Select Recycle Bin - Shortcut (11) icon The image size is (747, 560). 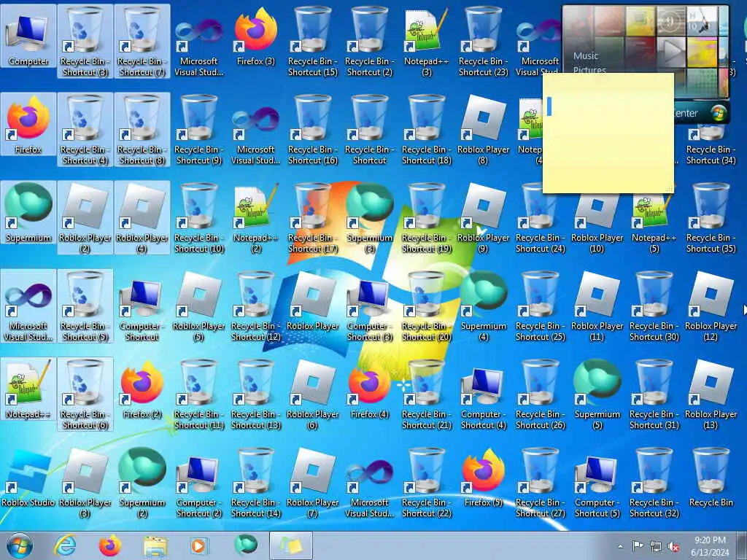click(198, 394)
